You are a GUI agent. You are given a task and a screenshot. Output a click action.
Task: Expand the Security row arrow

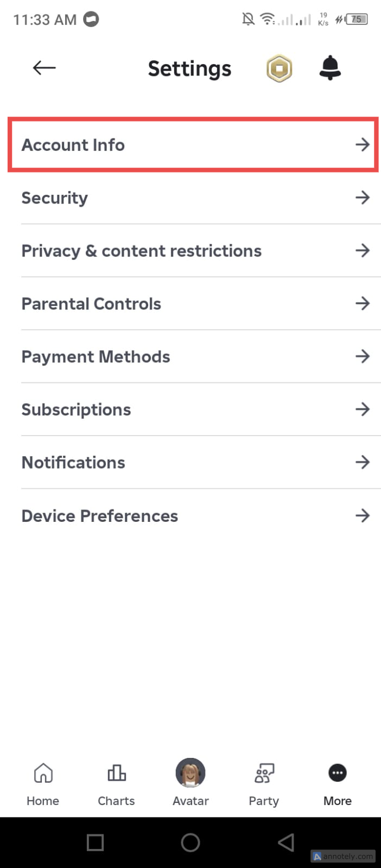(x=363, y=197)
